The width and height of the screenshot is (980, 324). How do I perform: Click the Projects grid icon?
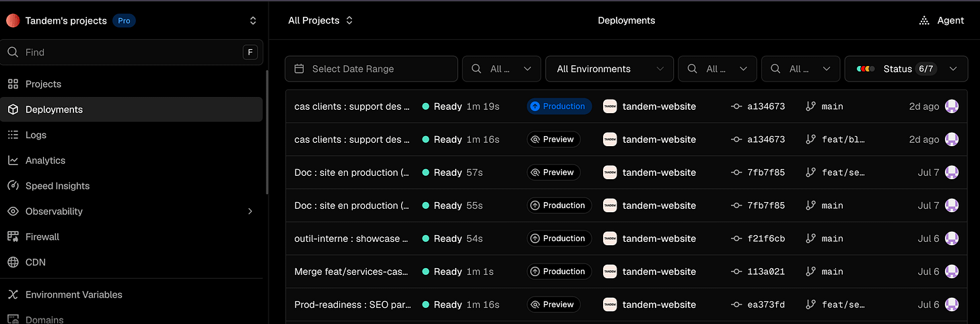pyautogui.click(x=13, y=84)
